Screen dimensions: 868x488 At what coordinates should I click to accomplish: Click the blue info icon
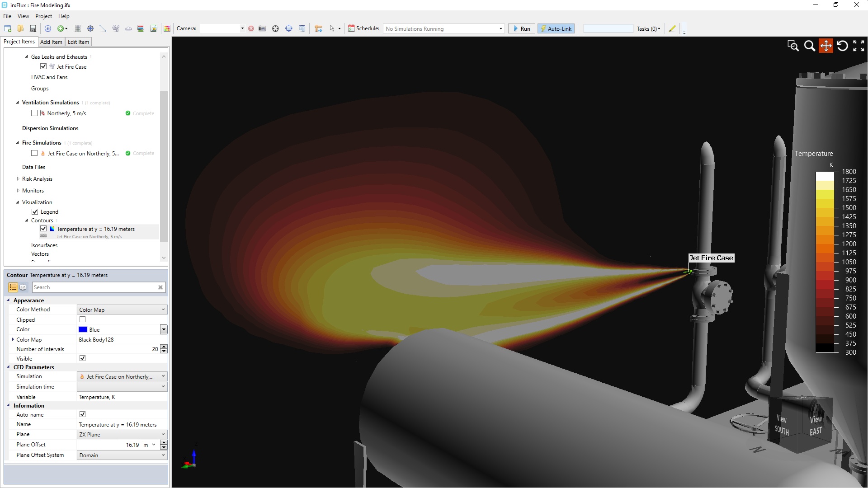click(x=48, y=28)
